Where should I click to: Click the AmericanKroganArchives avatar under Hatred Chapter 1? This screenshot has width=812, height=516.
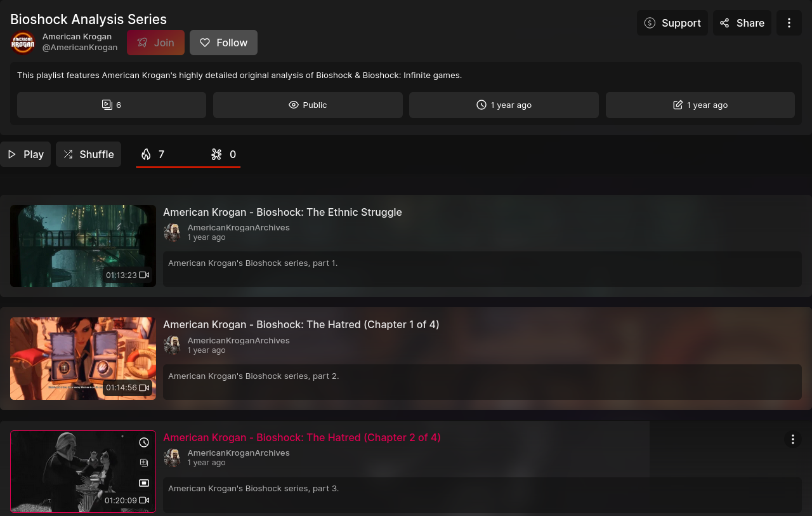tap(173, 345)
